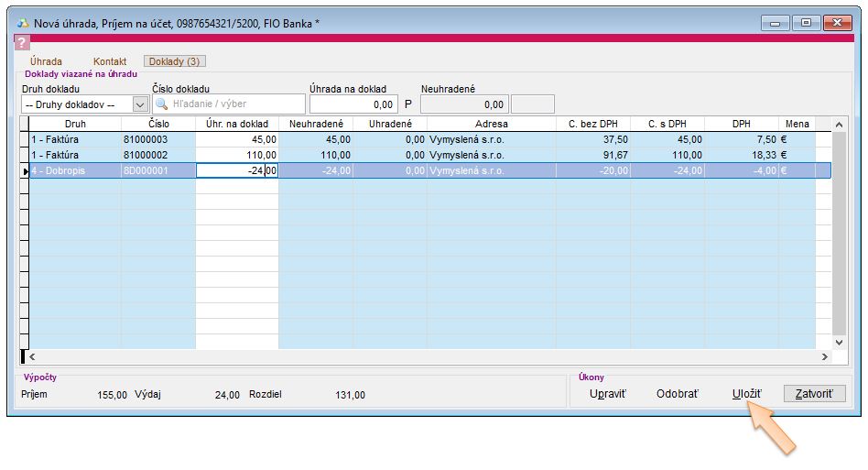The height and width of the screenshot is (470, 868).
Task: Click the Úhrada na doklad input field
Action: pos(353,104)
